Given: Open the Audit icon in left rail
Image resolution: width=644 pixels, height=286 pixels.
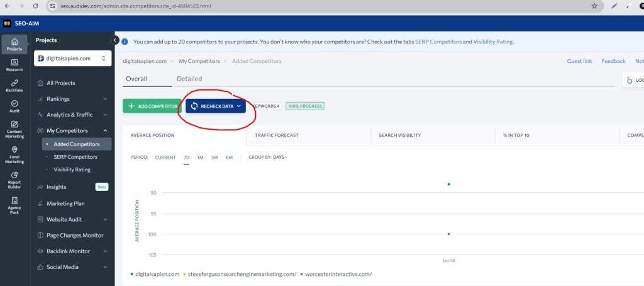Looking at the screenshot, I should point(14,106).
